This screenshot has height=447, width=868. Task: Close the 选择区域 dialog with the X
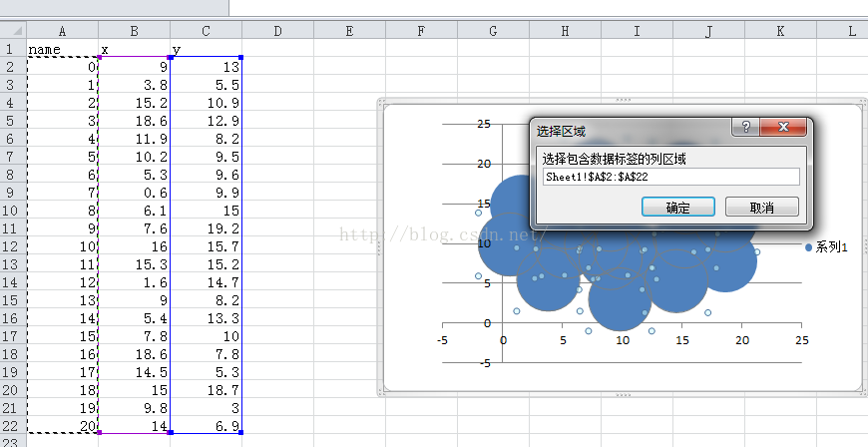783,127
